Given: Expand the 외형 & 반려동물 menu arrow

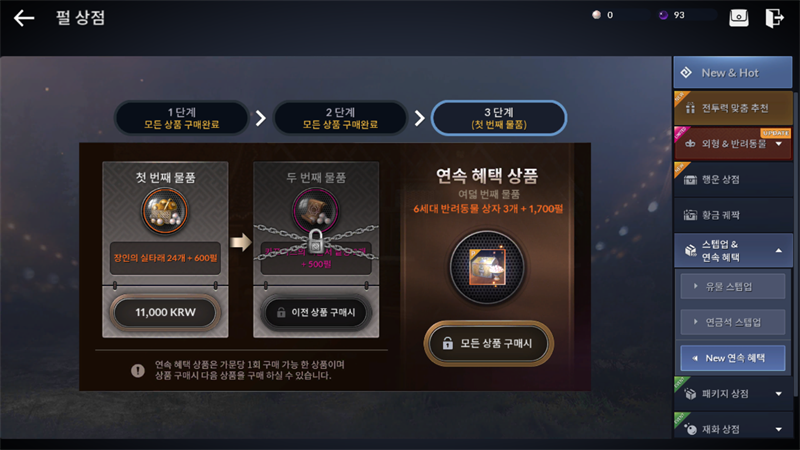Looking at the screenshot, I should [779, 144].
